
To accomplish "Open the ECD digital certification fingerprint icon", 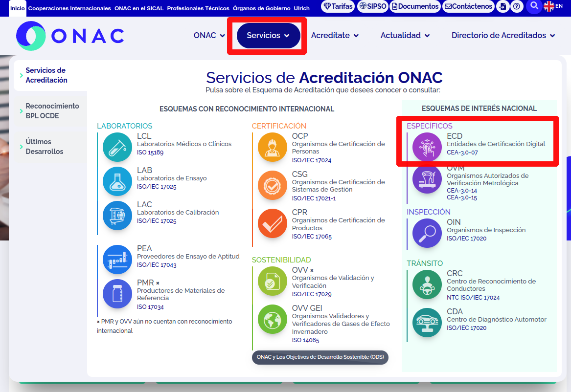I will point(427,147).
